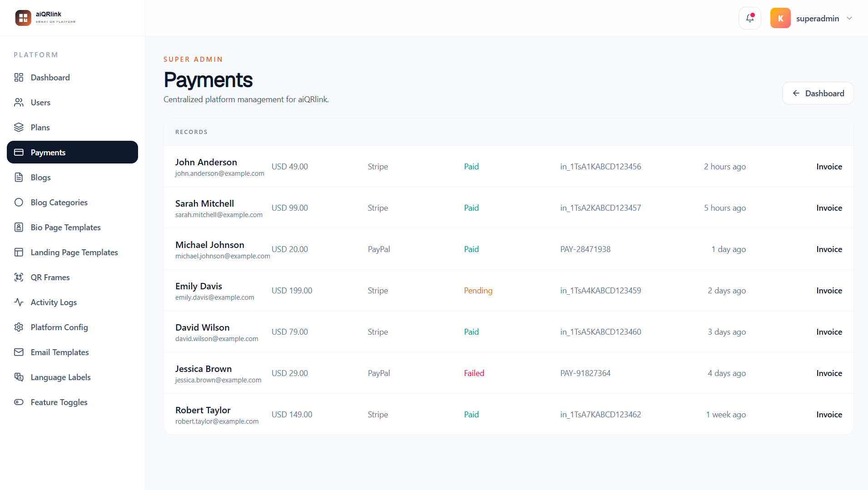This screenshot has width=868, height=490.
Task: Click transaction ID PAY-91827364
Action: [585, 373]
